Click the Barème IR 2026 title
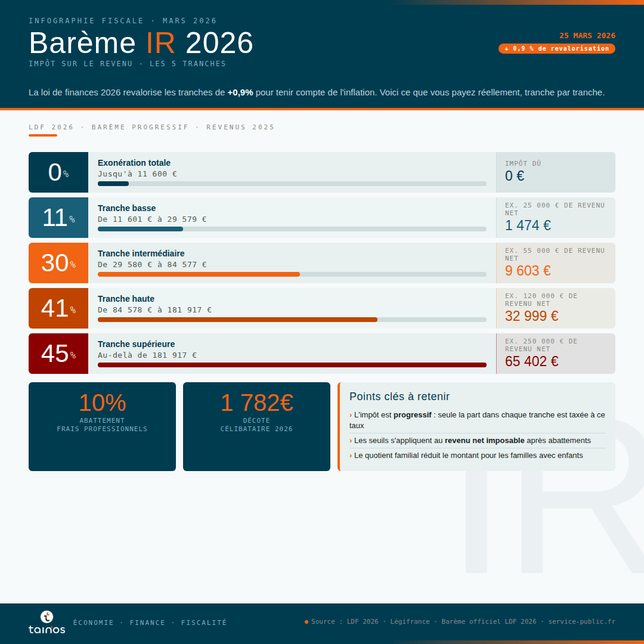The image size is (644, 644). (141, 43)
